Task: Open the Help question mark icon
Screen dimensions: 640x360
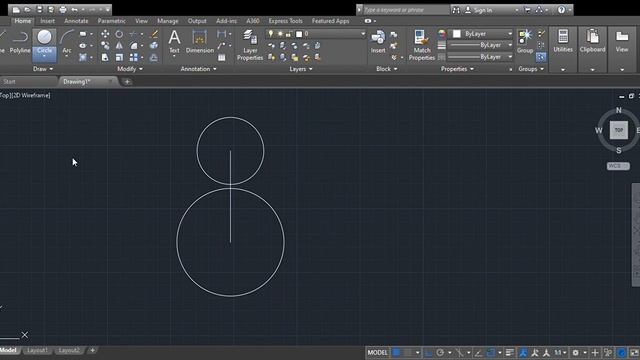Action: pyautogui.click(x=561, y=9)
